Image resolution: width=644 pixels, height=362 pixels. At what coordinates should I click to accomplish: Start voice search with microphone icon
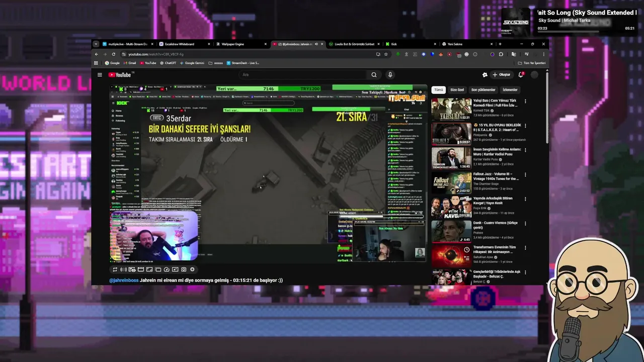coord(390,75)
